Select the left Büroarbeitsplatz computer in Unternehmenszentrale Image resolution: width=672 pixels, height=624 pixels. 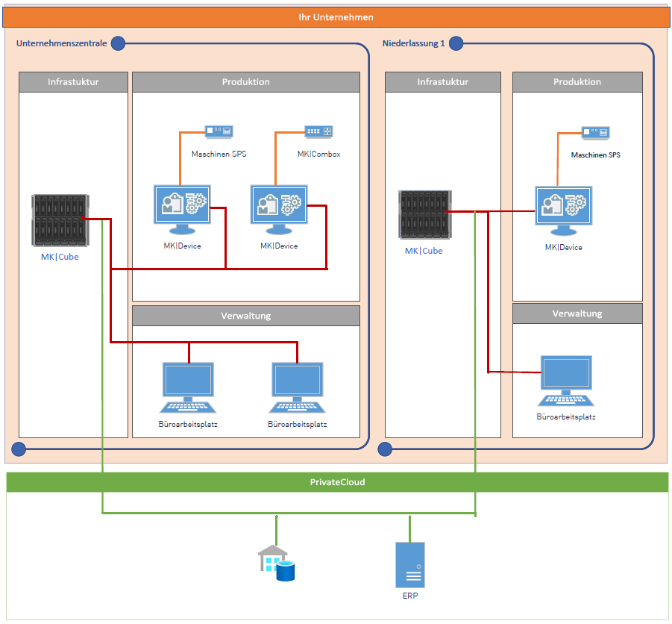[188, 387]
